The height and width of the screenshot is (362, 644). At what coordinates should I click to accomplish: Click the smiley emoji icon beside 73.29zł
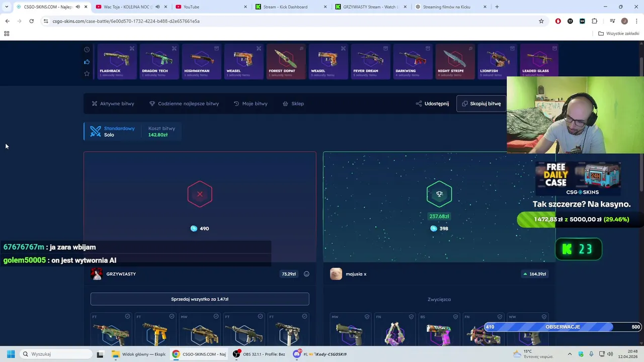306,274
